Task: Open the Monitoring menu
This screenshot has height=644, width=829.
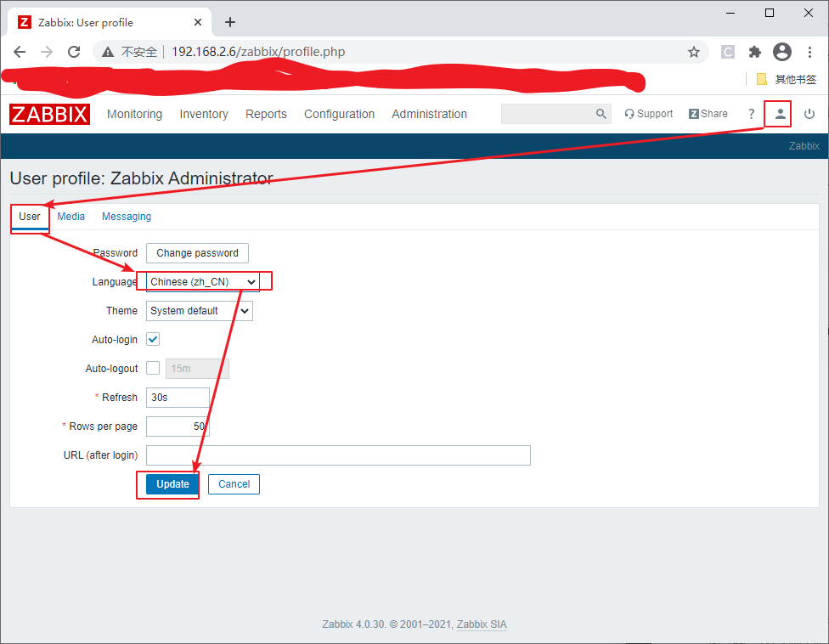Action: (x=134, y=114)
